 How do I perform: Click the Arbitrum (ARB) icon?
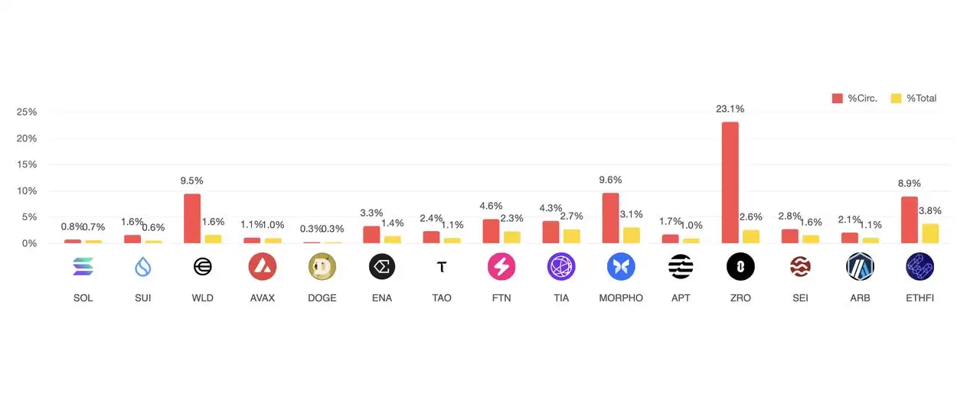coord(860,266)
